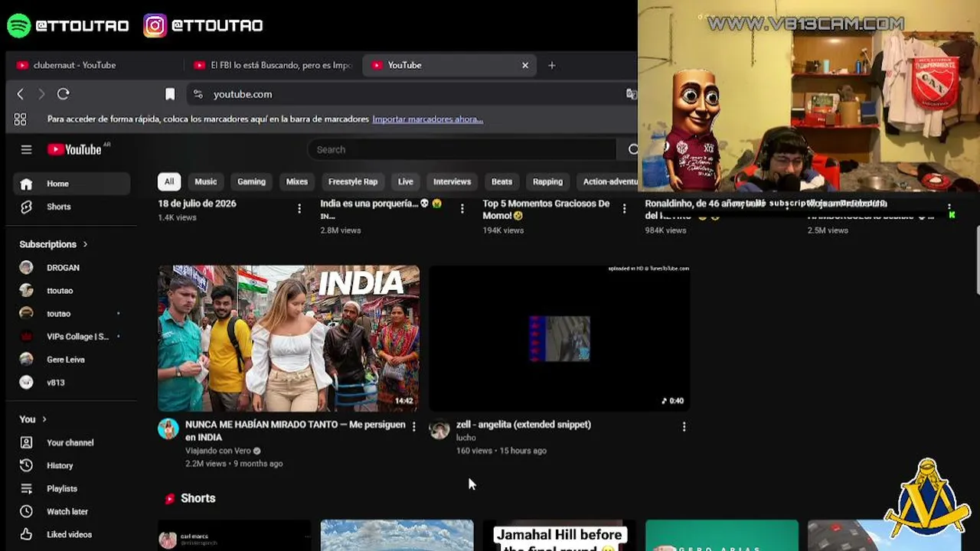This screenshot has width=980, height=551.
Task: Click the History clock icon
Action: [27, 466]
